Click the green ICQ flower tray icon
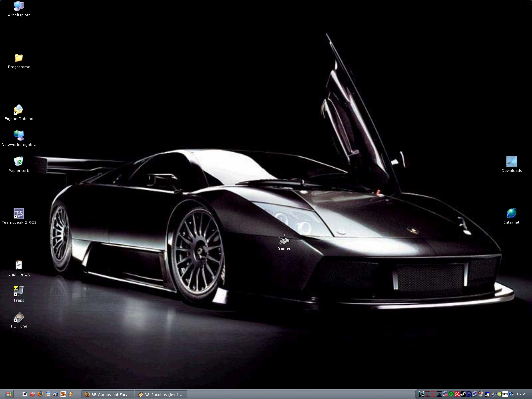Viewport: 532px width, 399px height. (x=451, y=394)
